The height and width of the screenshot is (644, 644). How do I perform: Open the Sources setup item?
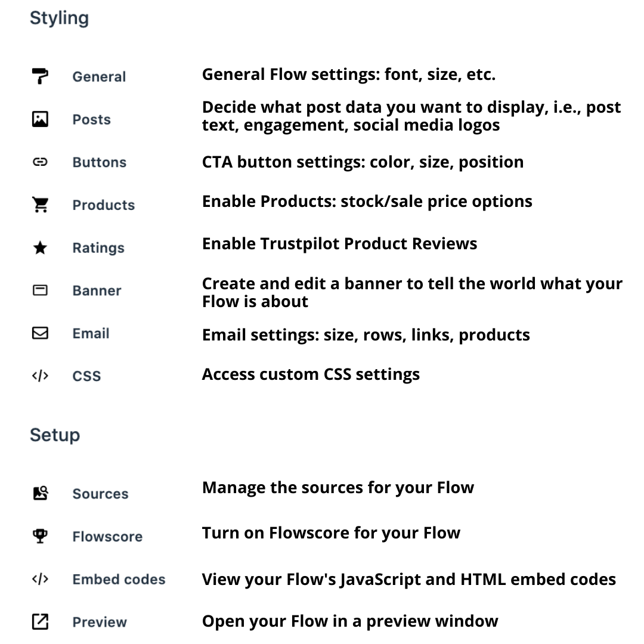pyautogui.click(x=100, y=494)
